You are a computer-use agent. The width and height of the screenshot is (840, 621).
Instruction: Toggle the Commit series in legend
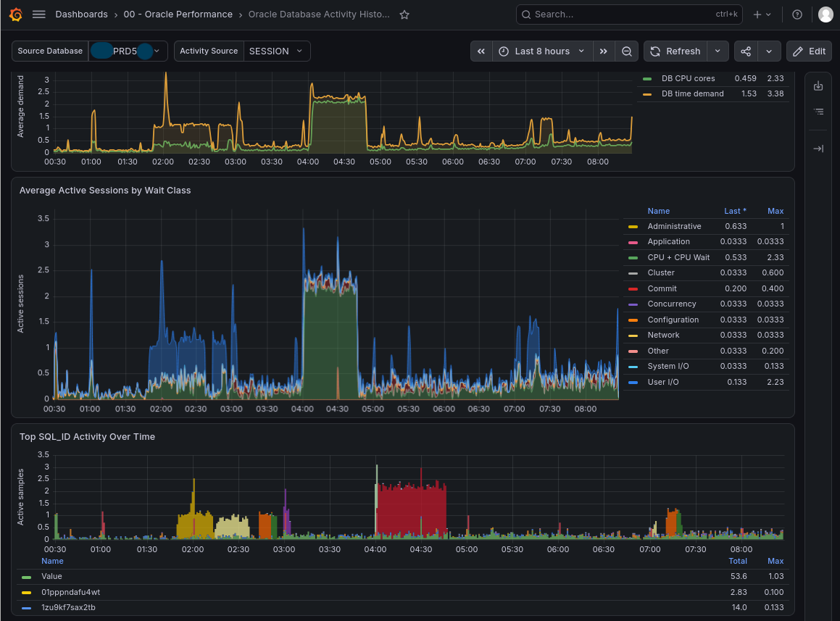662,289
